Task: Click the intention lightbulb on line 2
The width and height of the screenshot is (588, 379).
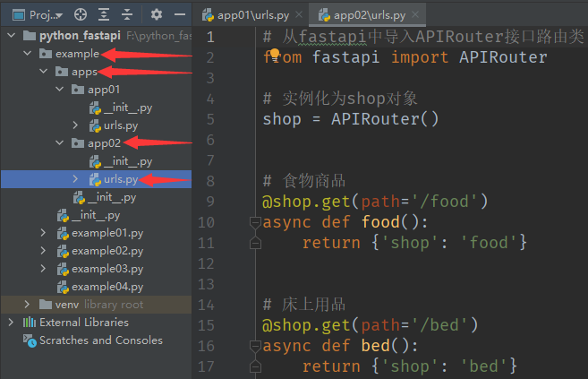Action: (275, 55)
